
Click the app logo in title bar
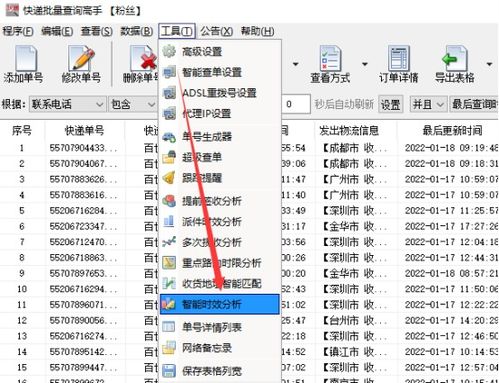click(x=12, y=10)
